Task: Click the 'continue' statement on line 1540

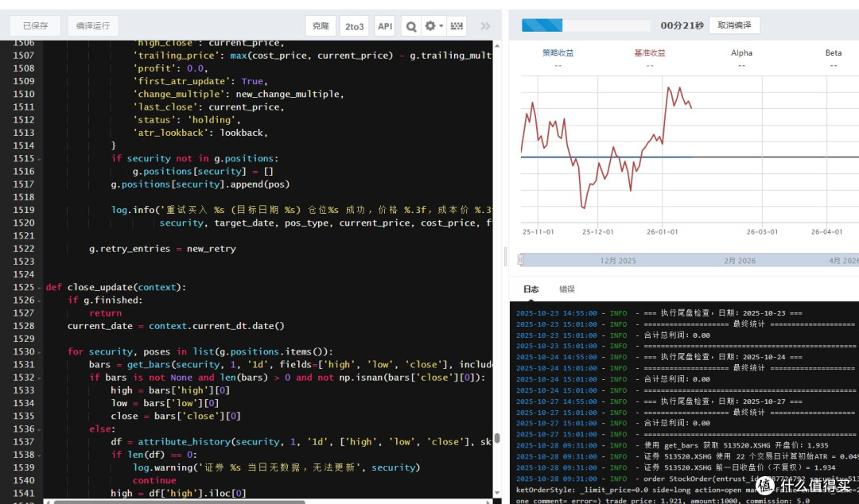Action: tap(154, 480)
